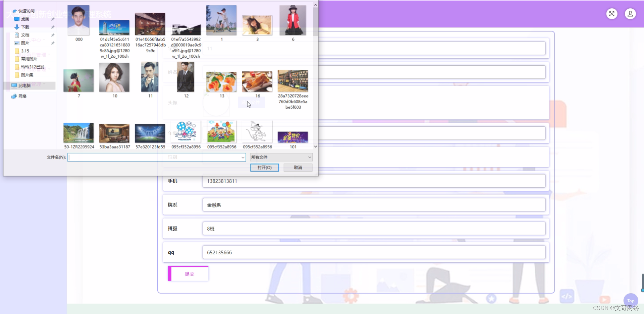Expand the filename history dropdown arrow
The height and width of the screenshot is (314, 644).
click(243, 157)
